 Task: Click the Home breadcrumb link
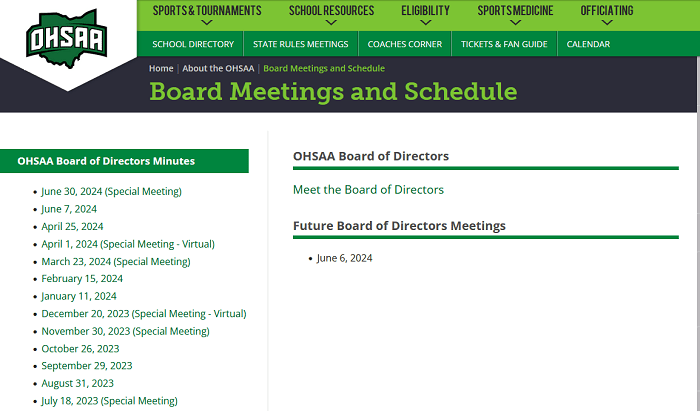pos(161,68)
